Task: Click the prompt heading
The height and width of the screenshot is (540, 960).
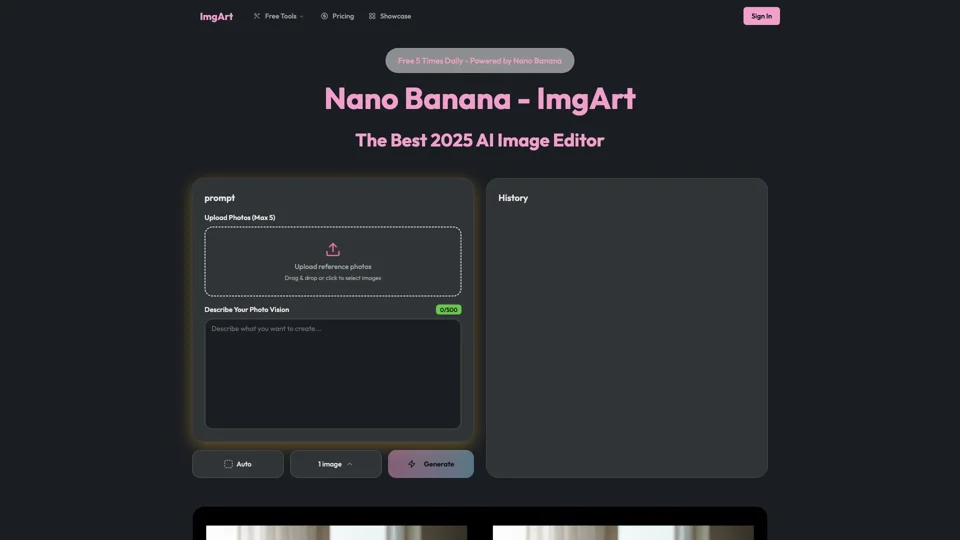Action: tap(220, 198)
